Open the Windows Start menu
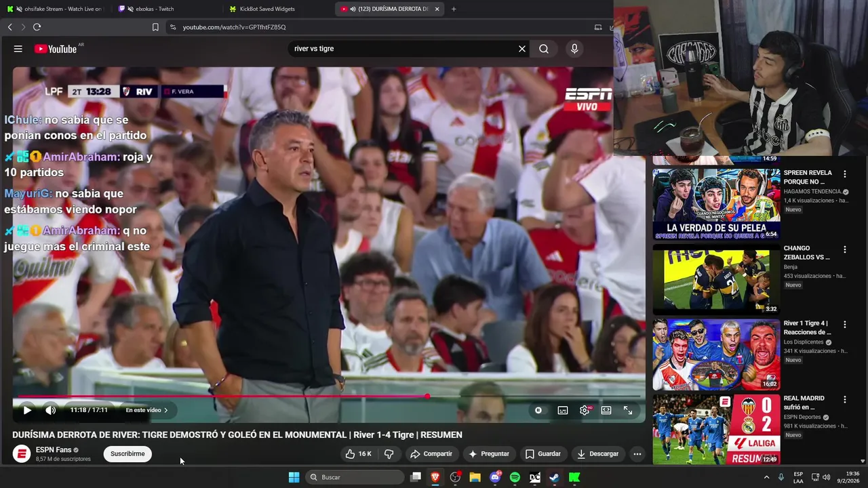The image size is (868, 488). tap(294, 477)
